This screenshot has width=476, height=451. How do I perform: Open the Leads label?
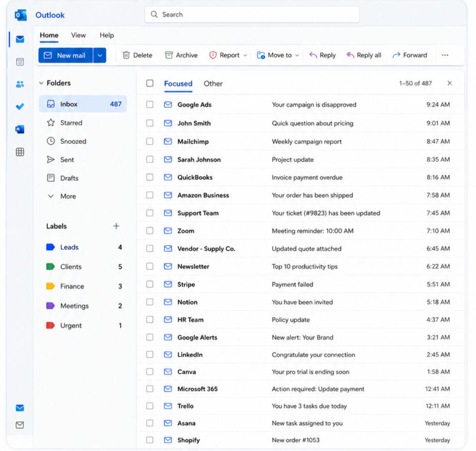(84, 247)
